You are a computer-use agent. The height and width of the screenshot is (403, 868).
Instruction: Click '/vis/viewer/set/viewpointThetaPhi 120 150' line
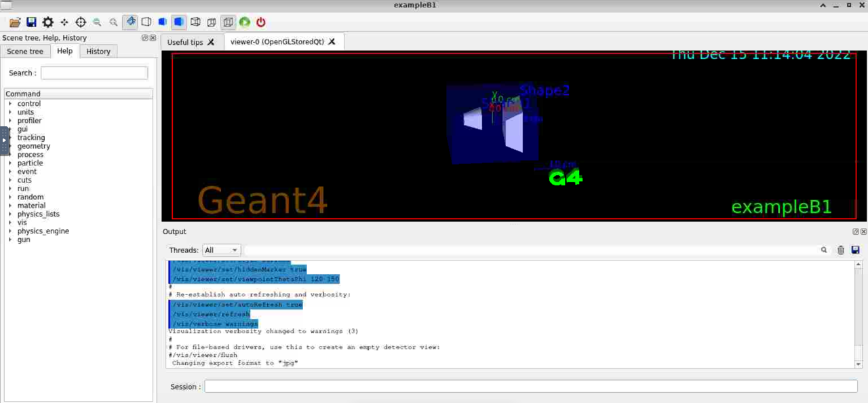[256, 279]
